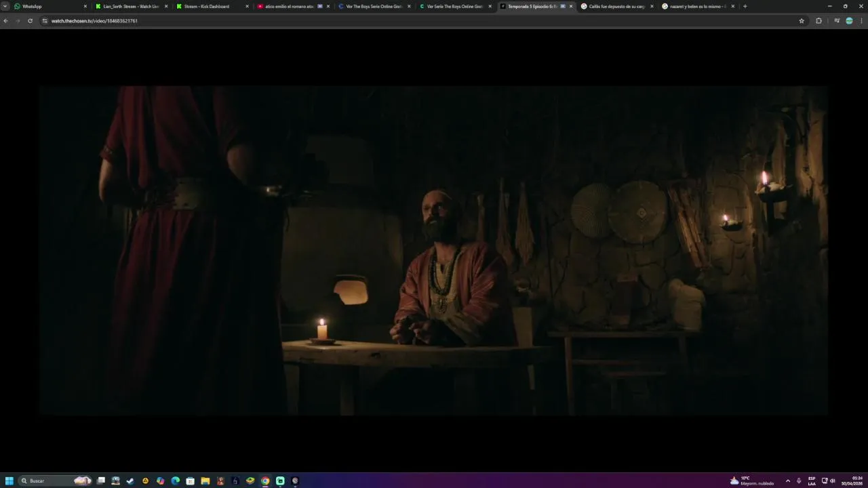This screenshot has height=488, width=868.
Task: Open the Chrome profile avatar
Action: [x=849, y=21]
